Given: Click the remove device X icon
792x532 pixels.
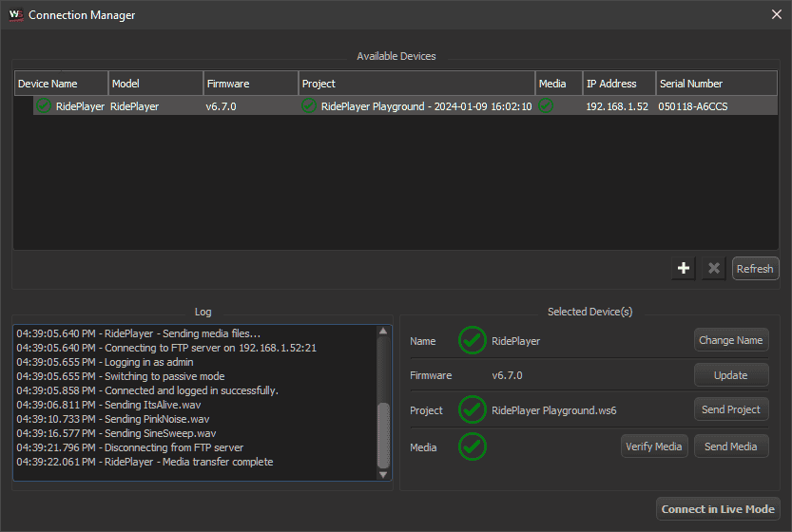Looking at the screenshot, I should [x=714, y=269].
